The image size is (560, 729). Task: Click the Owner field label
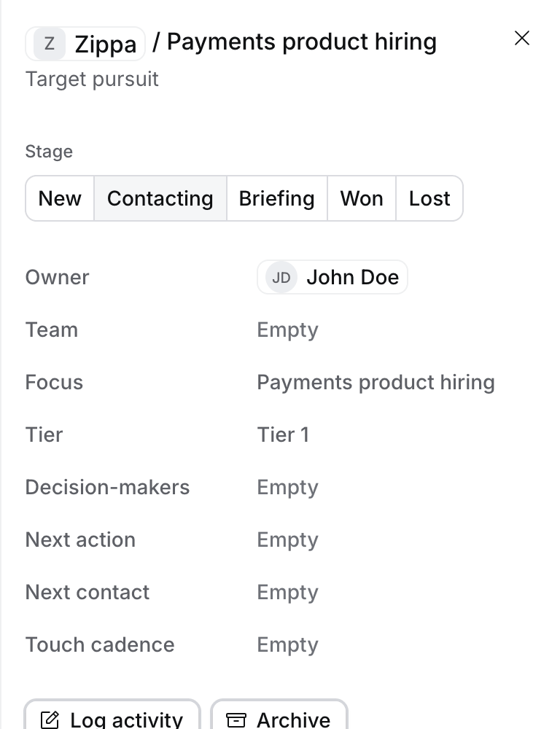click(x=57, y=278)
